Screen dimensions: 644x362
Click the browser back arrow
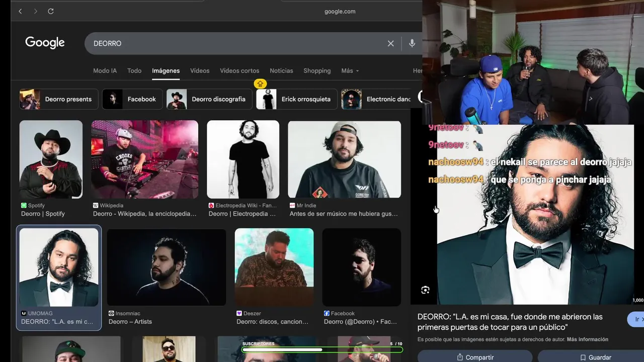click(20, 11)
